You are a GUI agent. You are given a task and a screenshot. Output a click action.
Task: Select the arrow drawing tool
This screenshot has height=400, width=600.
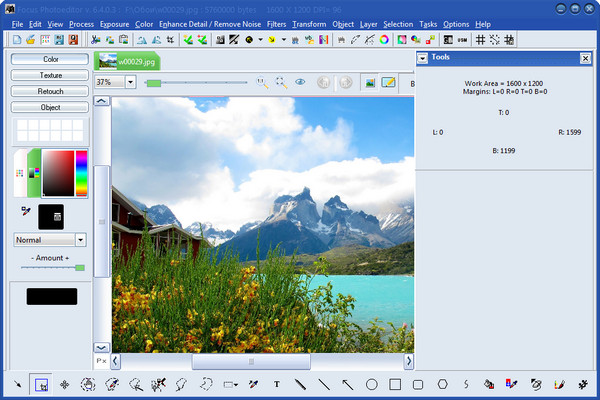tap(347, 384)
